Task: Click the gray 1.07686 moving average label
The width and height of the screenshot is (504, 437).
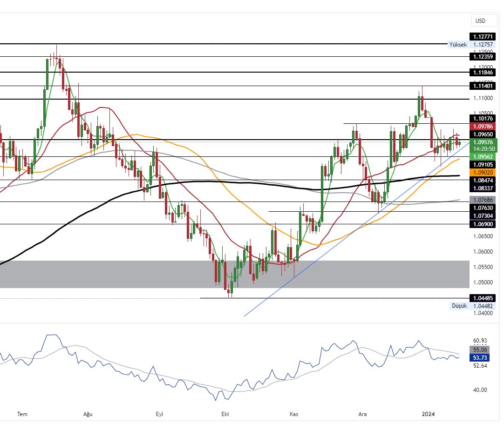Action: [483, 200]
